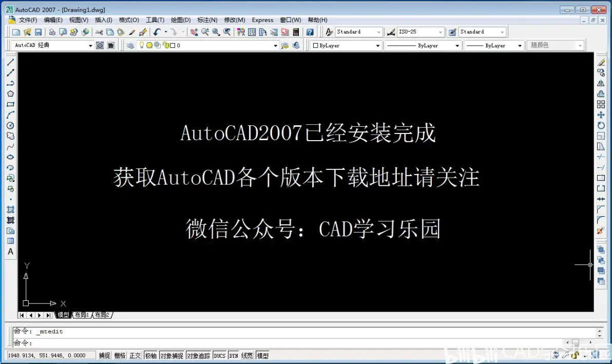Select the Rotate tool in Modify toolbar
This screenshot has height=364, width=612.
[601, 125]
